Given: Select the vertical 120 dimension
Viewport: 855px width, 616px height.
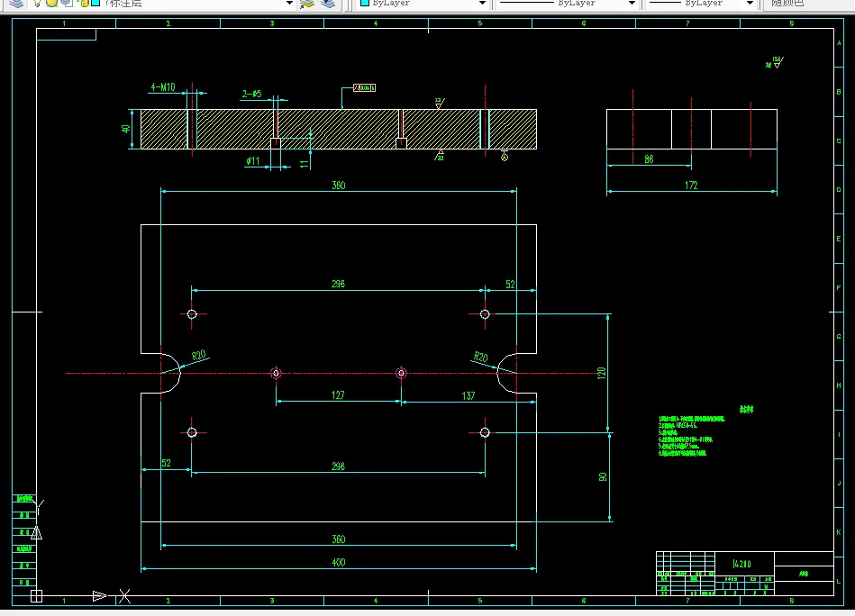Looking at the screenshot, I should pos(602,374).
